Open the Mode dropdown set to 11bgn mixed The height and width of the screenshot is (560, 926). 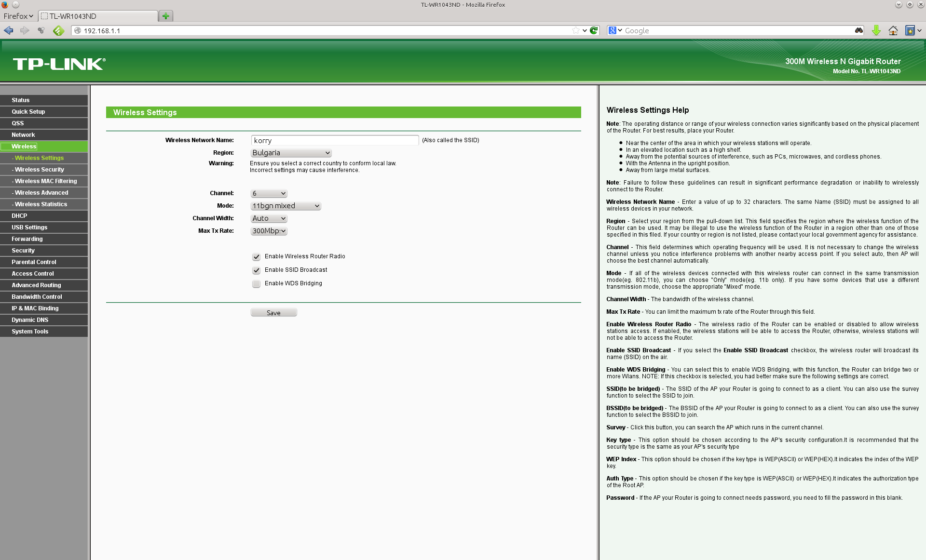pos(286,206)
